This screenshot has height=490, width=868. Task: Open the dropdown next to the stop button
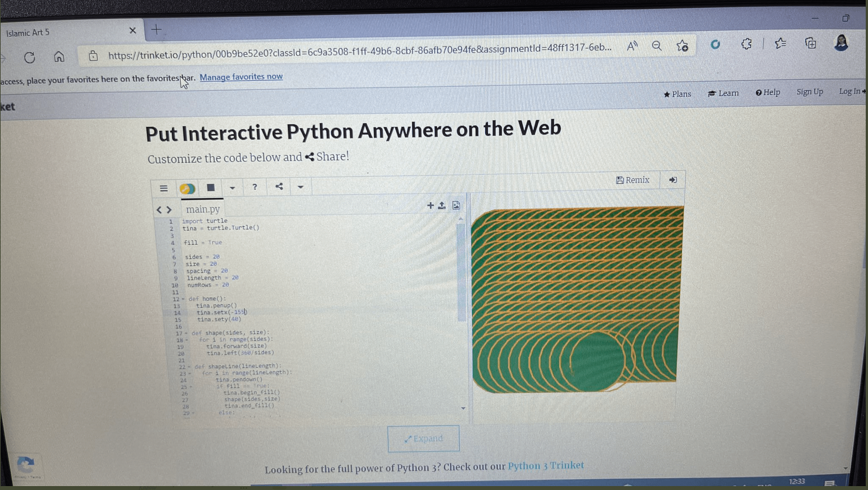point(233,187)
